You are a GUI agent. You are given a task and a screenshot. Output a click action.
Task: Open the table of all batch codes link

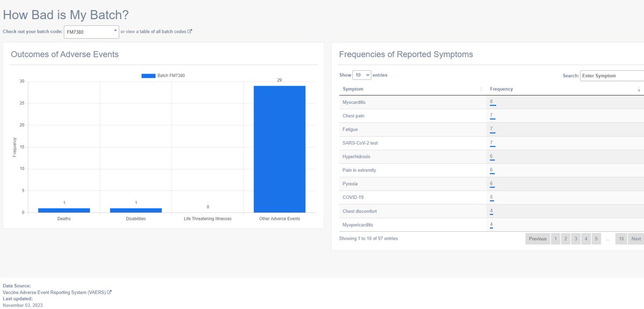point(163,32)
